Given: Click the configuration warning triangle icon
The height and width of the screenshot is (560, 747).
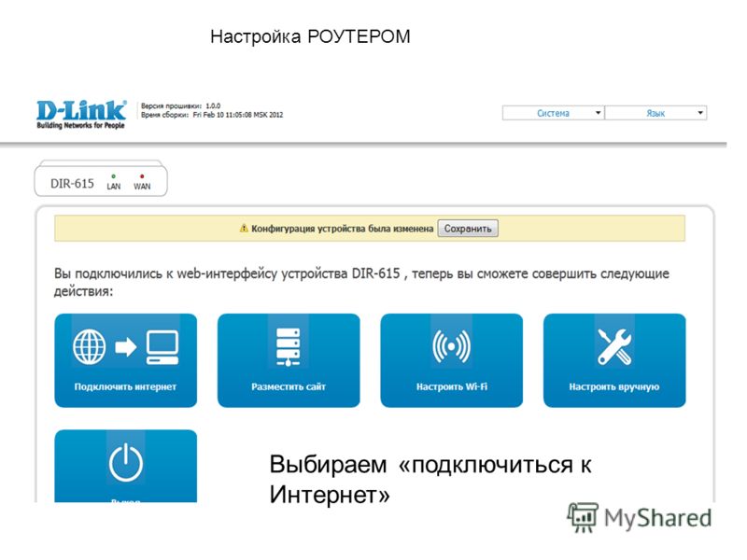Looking at the screenshot, I should click(244, 228).
